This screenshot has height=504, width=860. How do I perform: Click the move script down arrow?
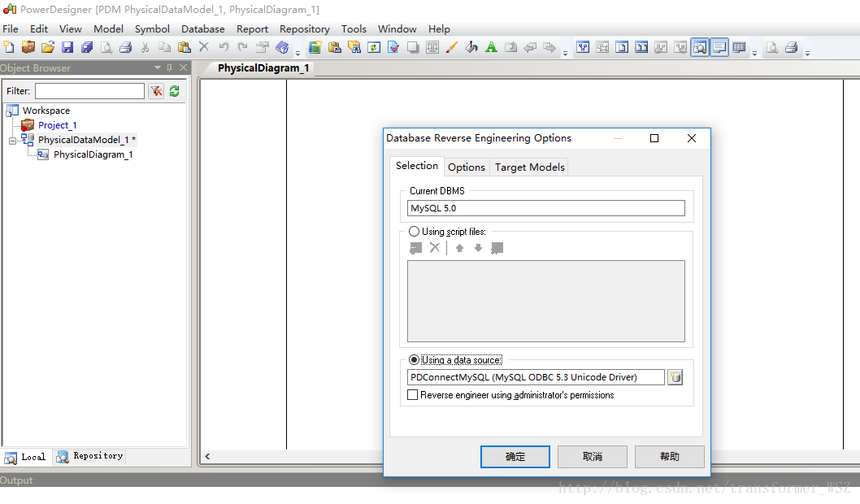[478, 248]
